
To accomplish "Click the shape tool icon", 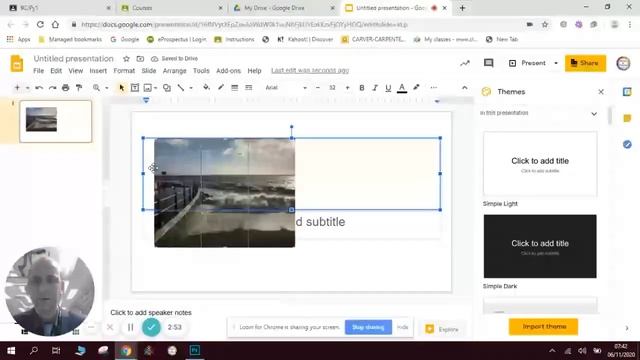I will 167,88.
